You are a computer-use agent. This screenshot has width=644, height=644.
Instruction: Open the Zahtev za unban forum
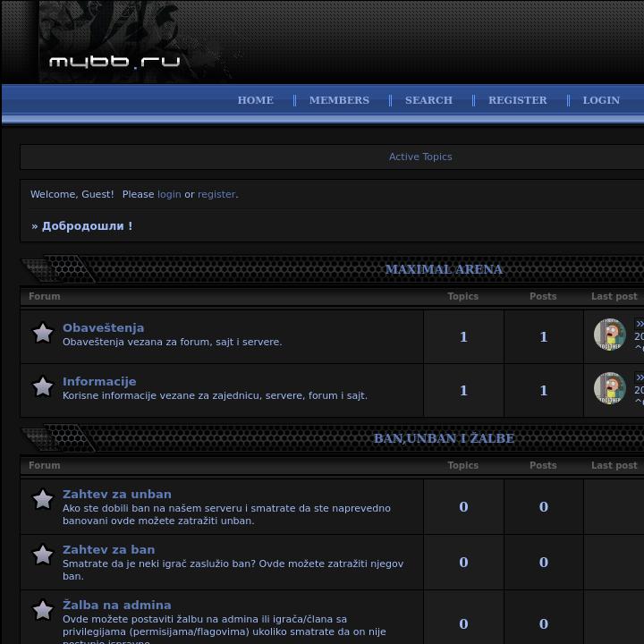(x=116, y=494)
